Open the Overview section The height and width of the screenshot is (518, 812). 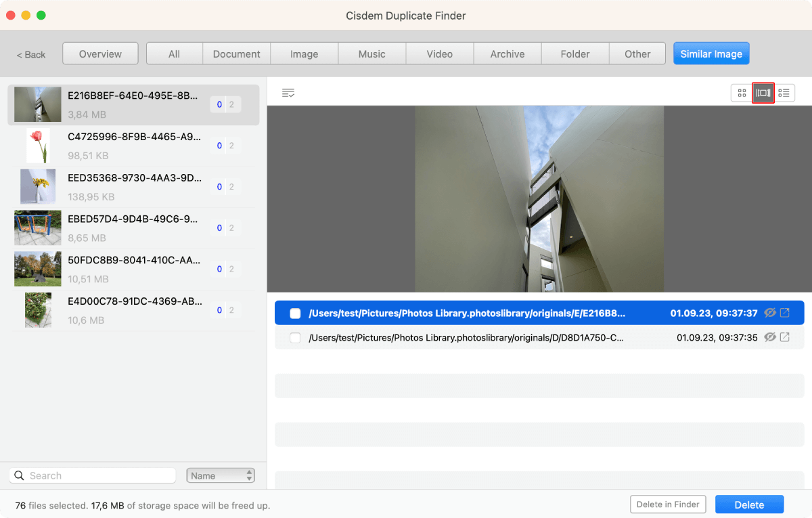click(x=100, y=53)
